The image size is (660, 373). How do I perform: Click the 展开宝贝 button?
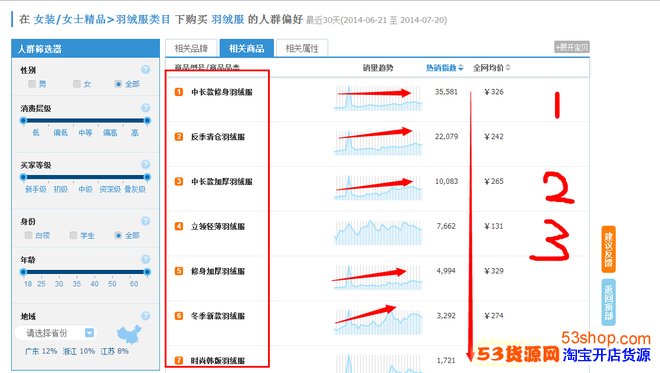click(572, 47)
